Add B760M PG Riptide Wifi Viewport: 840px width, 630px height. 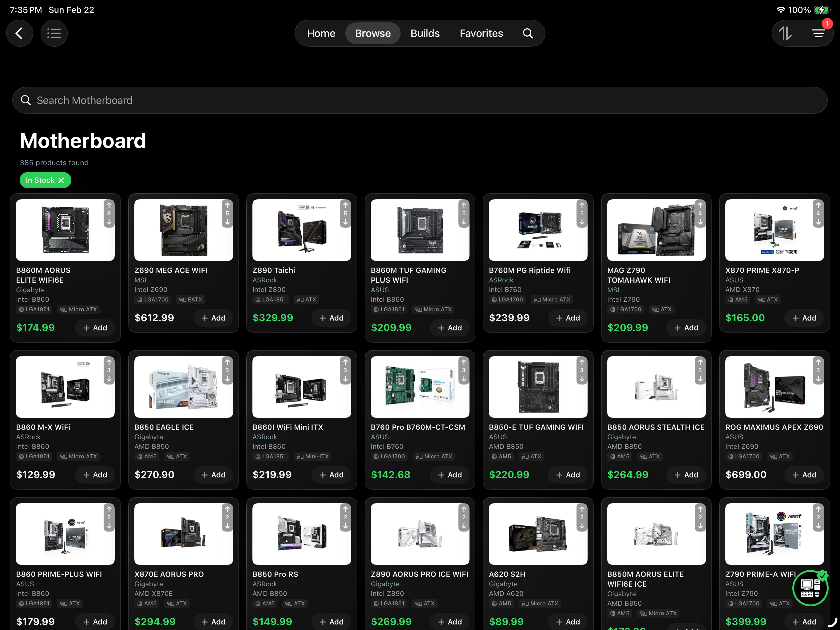(568, 318)
